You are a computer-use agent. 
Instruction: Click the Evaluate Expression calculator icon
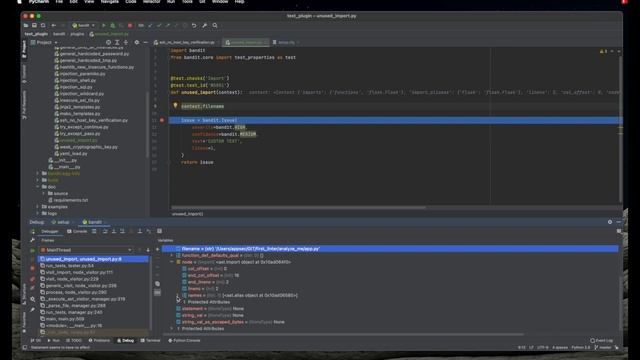[x=160, y=231]
